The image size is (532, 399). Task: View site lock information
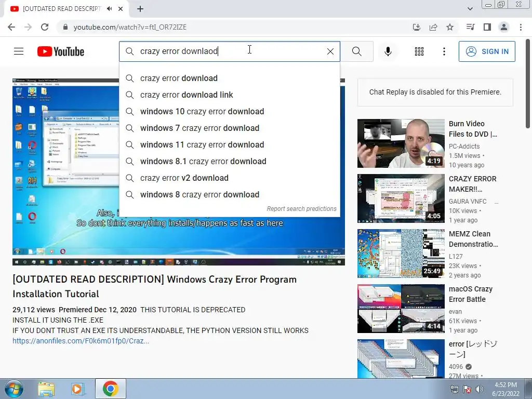click(65, 27)
